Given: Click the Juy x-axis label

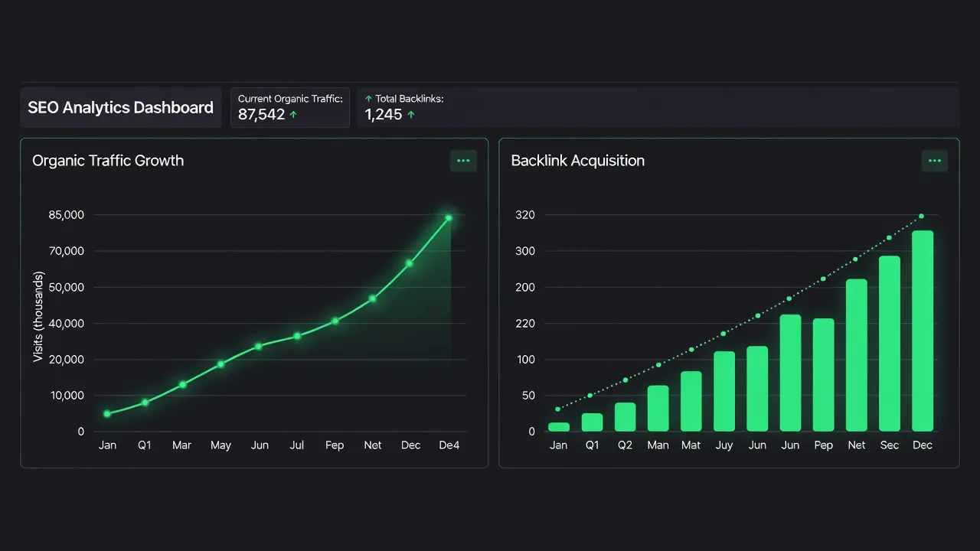Looking at the screenshot, I should pos(724,445).
